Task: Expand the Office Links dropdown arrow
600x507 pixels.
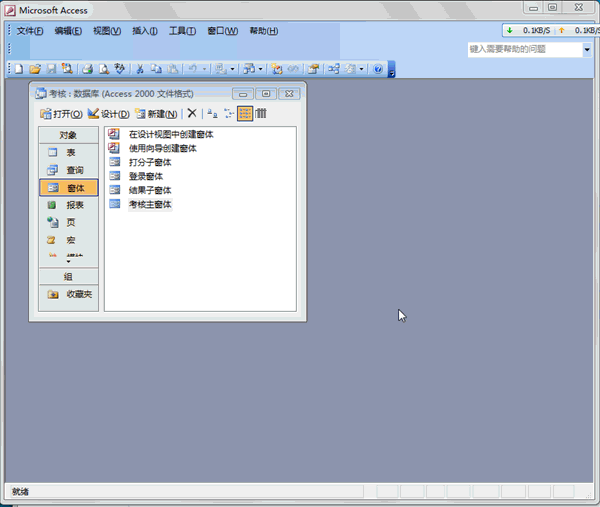Action: point(232,69)
